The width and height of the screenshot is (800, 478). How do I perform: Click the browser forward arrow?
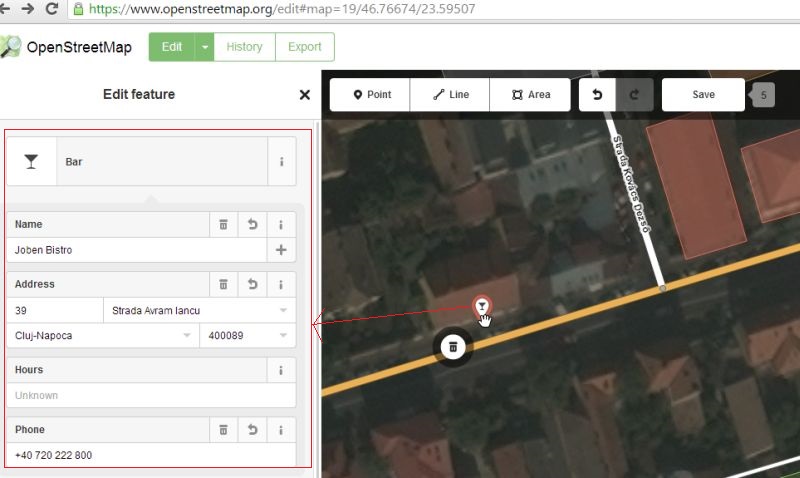pyautogui.click(x=28, y=9)
